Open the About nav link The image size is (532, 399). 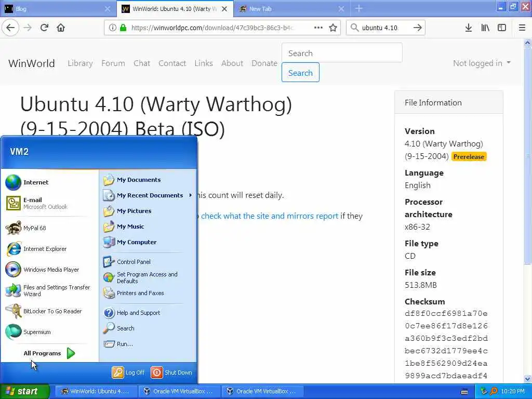(232, 63)
